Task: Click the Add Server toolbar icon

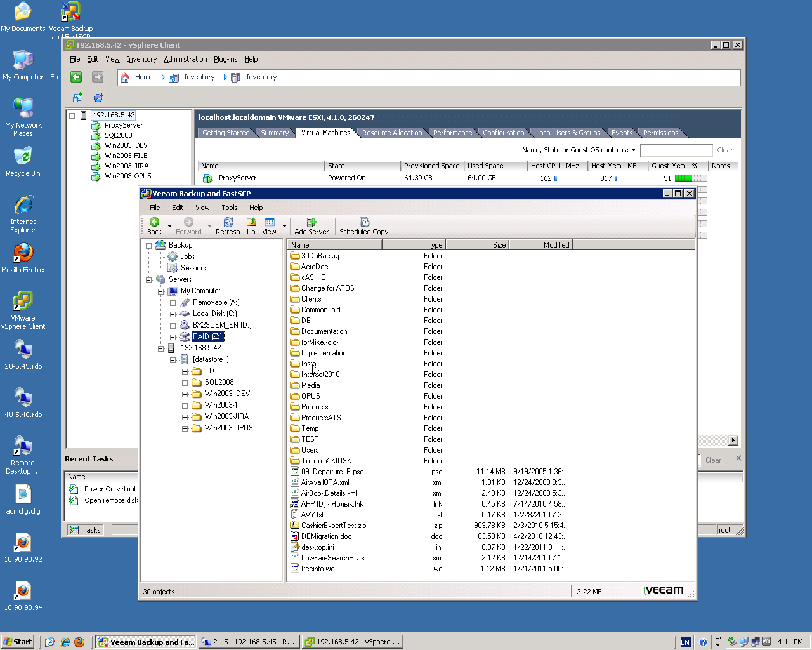Action: (311, 226)
